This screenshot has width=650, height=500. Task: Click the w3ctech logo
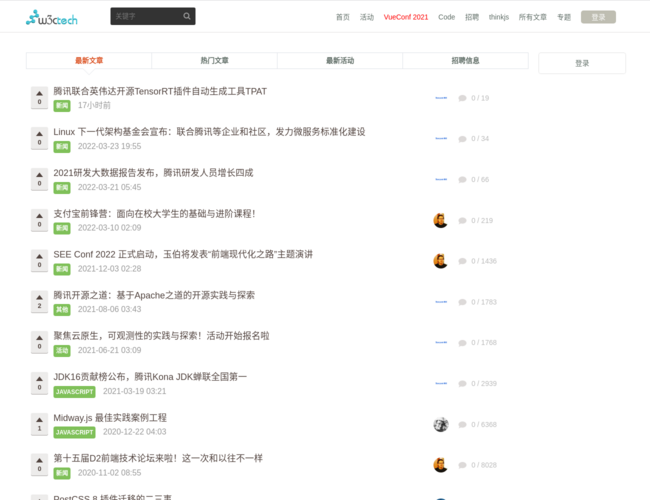[x=52, y=17]
